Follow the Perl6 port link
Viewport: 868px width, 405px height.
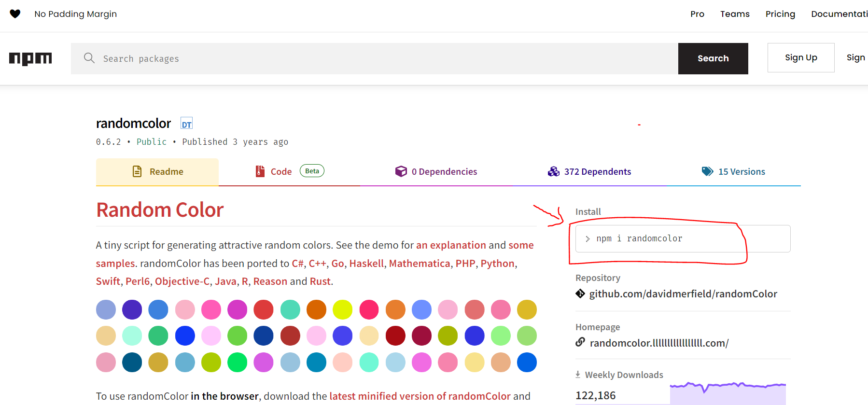point(138,281)
